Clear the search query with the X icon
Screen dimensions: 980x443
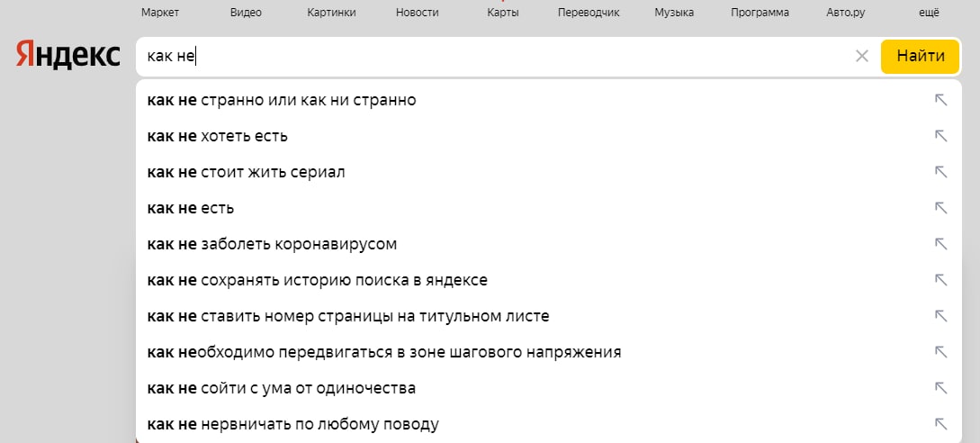click(x=862, y=57)
